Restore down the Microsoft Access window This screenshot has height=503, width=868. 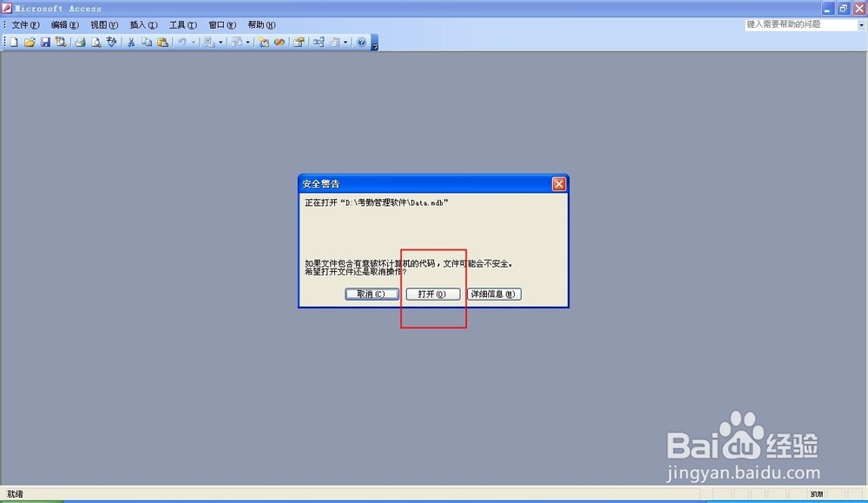click(843, 9)
